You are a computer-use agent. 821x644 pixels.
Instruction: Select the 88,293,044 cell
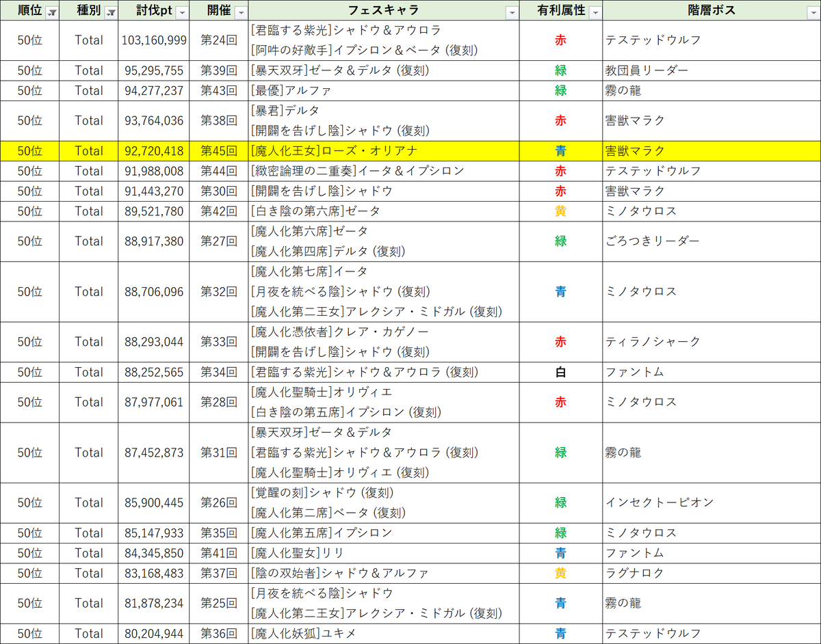pyautogui.click(x=153, y=341)
